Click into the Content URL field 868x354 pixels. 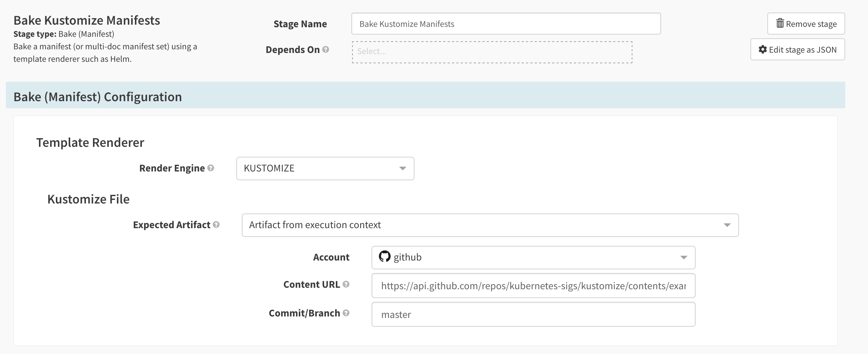tap(533, 286)
